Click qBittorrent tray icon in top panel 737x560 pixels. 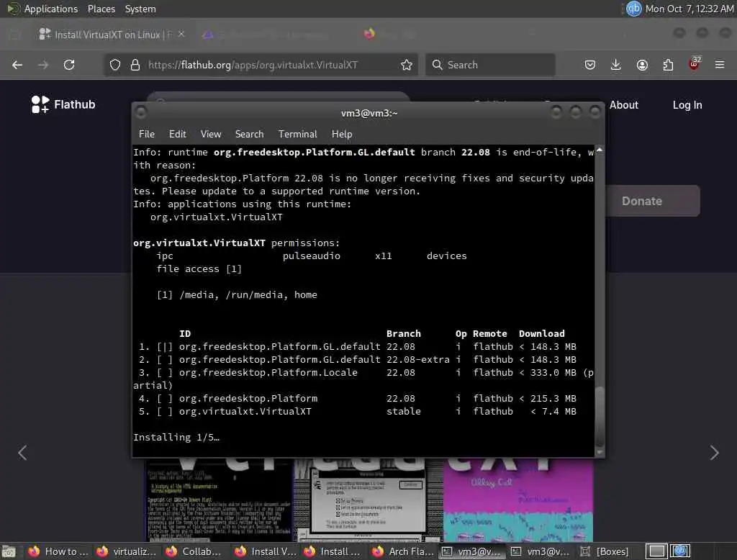(633, 9)
